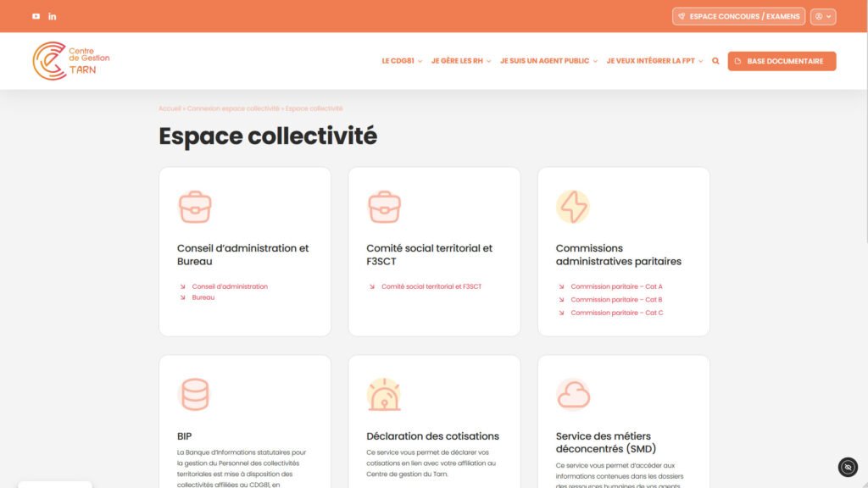
Task: Open the Comité social territorial et F3SCT link
Action: pyautogui.click(x=431, y=286)
